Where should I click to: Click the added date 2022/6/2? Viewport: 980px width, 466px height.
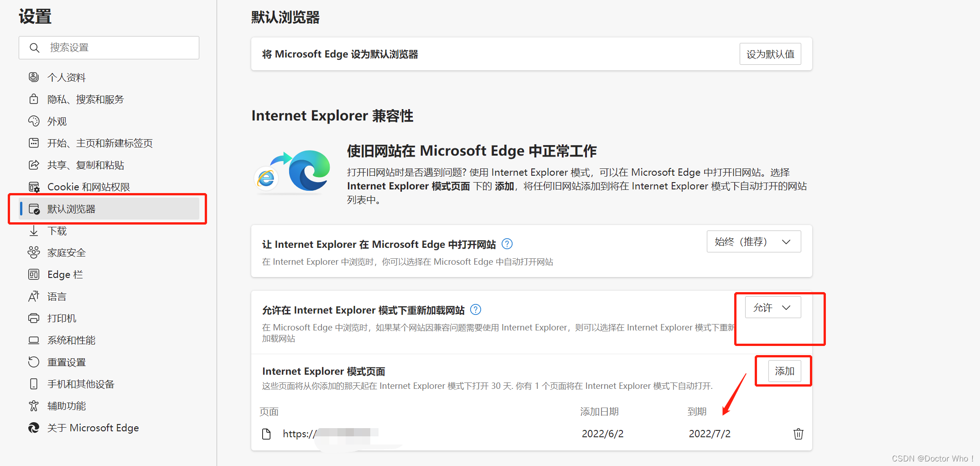602,434
